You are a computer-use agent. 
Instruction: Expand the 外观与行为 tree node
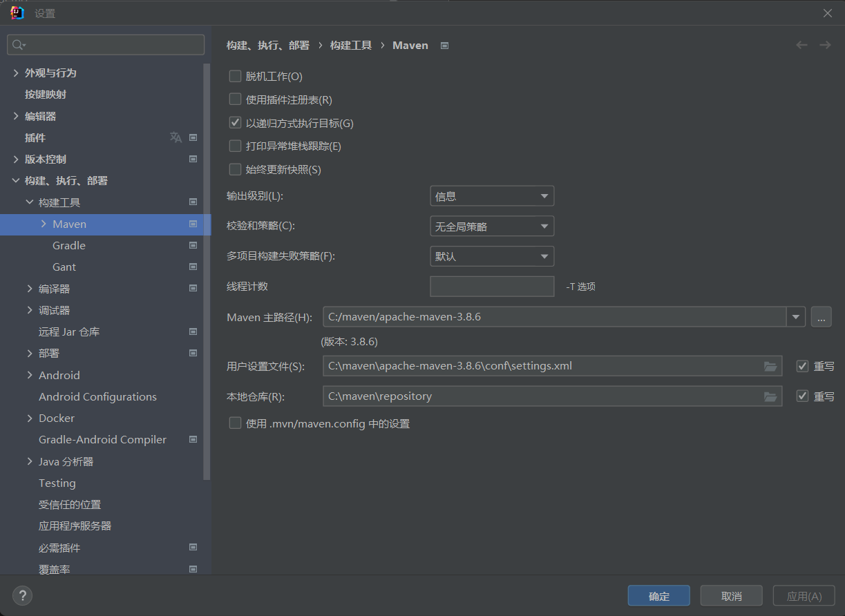pyautogui.click(x=16, y=73)
